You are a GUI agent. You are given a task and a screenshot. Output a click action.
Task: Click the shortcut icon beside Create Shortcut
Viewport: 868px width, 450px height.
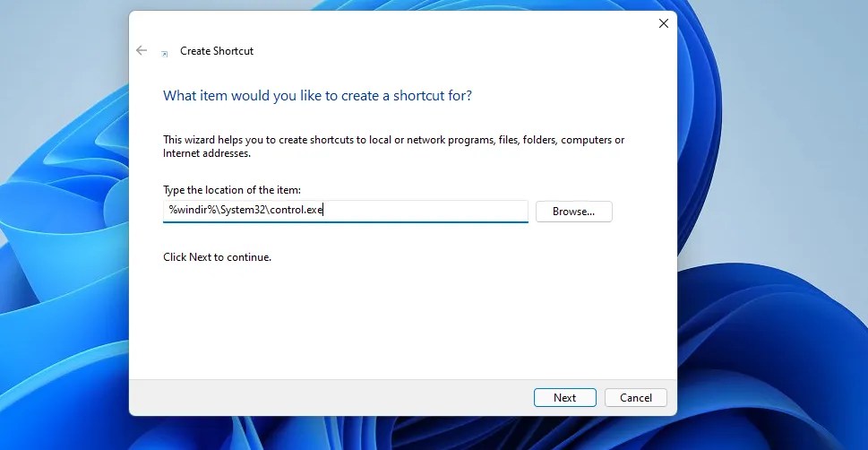pyautogui.click(x=165, y=54)
